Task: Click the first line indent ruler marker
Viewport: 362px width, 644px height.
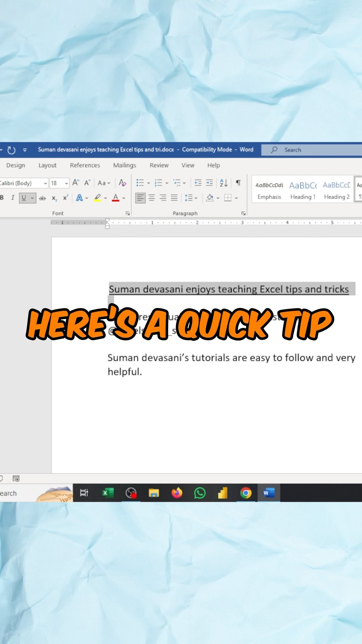Action: pos(107,221)
